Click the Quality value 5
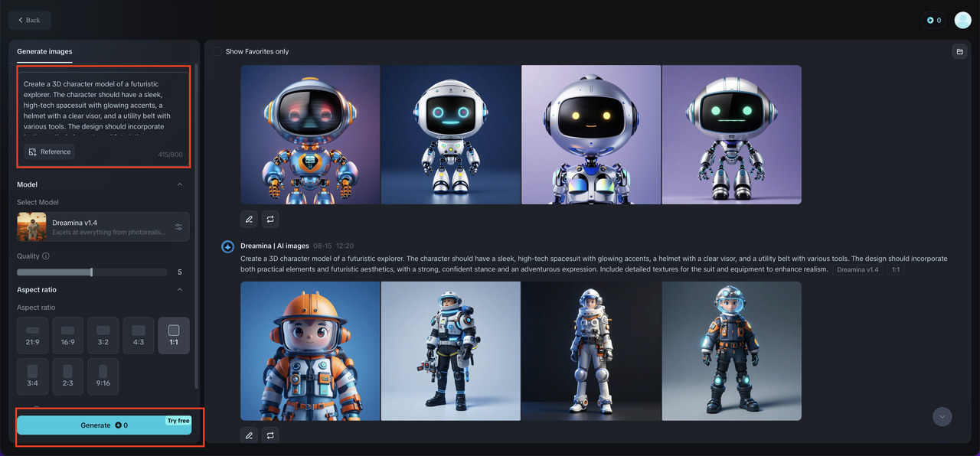The image size is (980, 456). coord(180,272)
